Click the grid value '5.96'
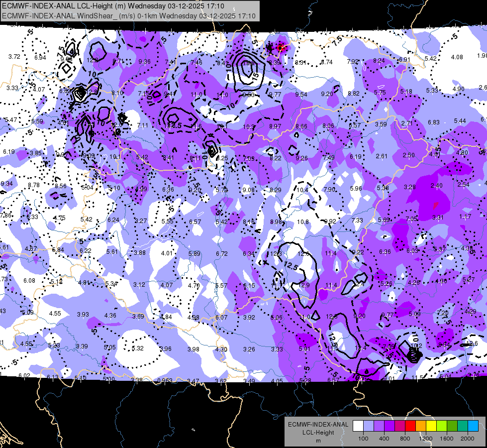 pyautogui.click(x=356, y=188)
